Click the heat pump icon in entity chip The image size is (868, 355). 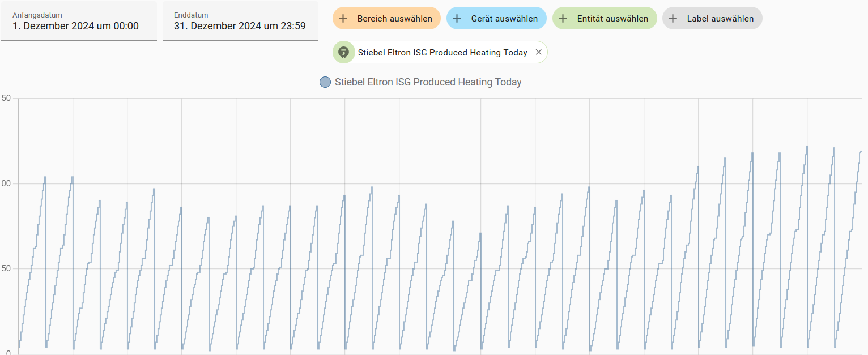click(343, 53)
